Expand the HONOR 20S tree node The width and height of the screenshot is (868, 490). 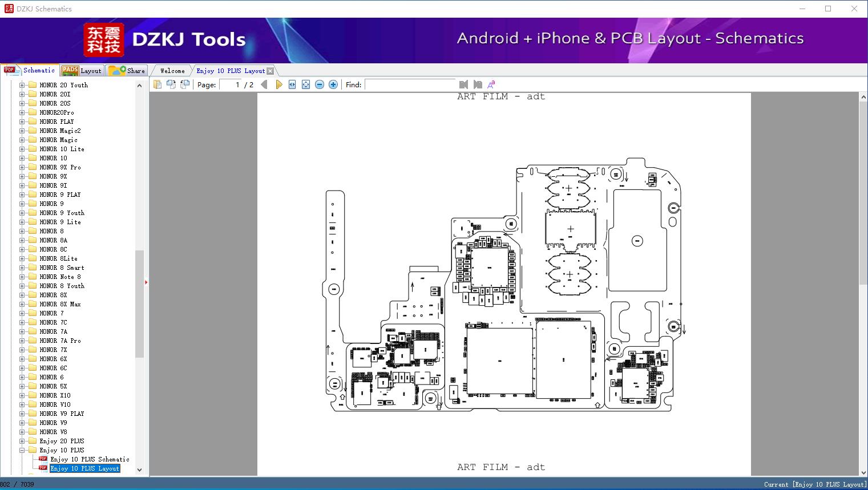point(22,103)
